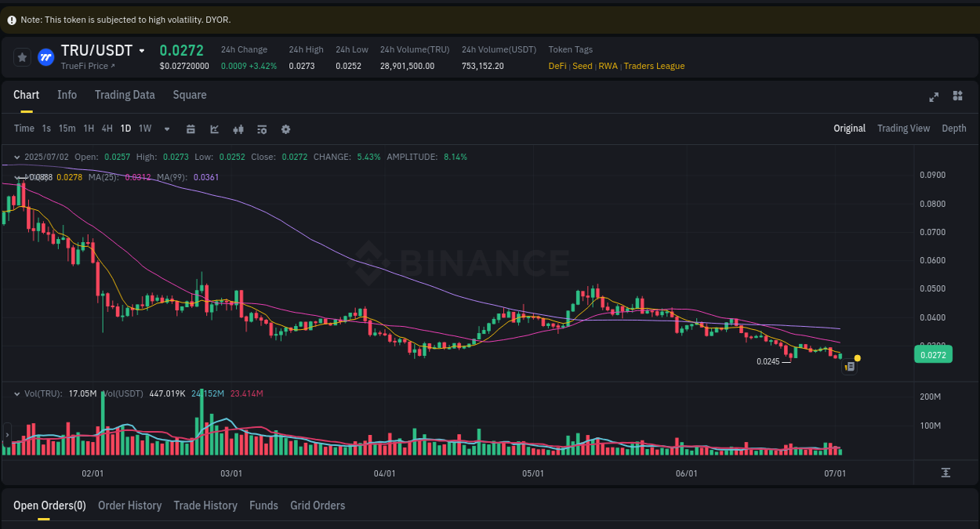The image size is (980, 529).
Task: Collapse the OHLC data row chevron
Action: (x=17, y=157)
